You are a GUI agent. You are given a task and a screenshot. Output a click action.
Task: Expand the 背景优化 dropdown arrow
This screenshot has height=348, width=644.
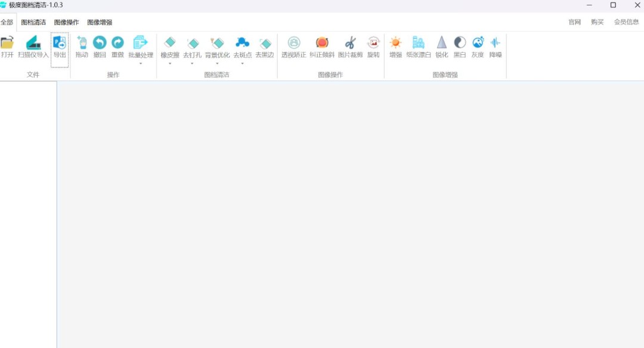pos(217,63)
